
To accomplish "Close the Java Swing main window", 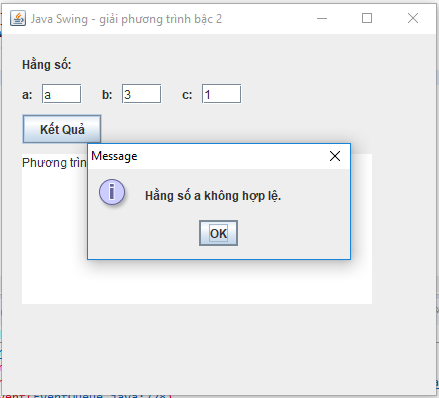I will coord(413,18).
